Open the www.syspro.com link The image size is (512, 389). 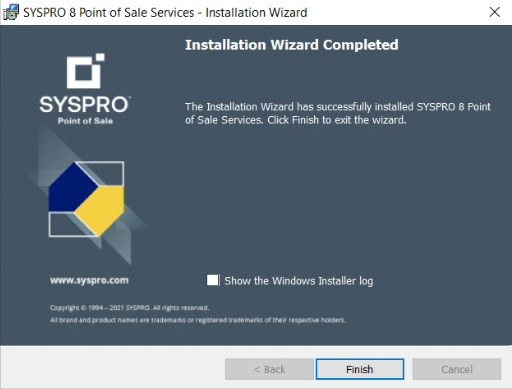(x=89, y=280)
